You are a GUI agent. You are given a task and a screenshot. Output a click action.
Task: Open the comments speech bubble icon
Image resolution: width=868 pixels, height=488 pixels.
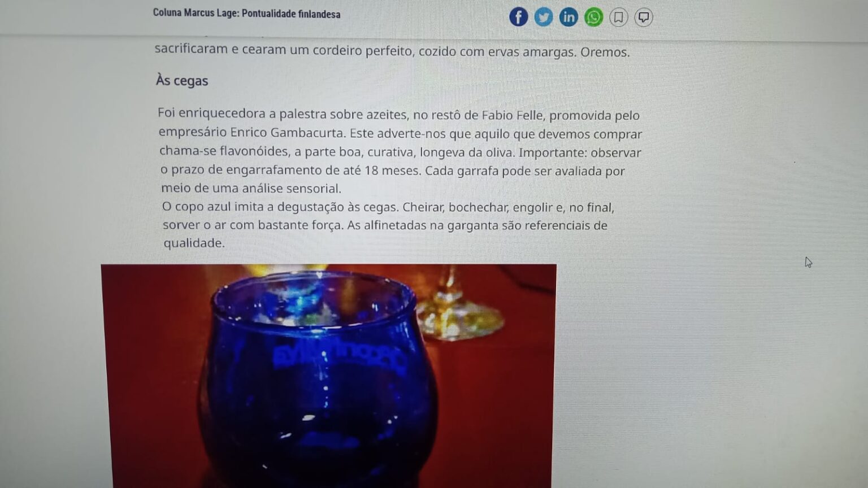click(x=644, y=18)
